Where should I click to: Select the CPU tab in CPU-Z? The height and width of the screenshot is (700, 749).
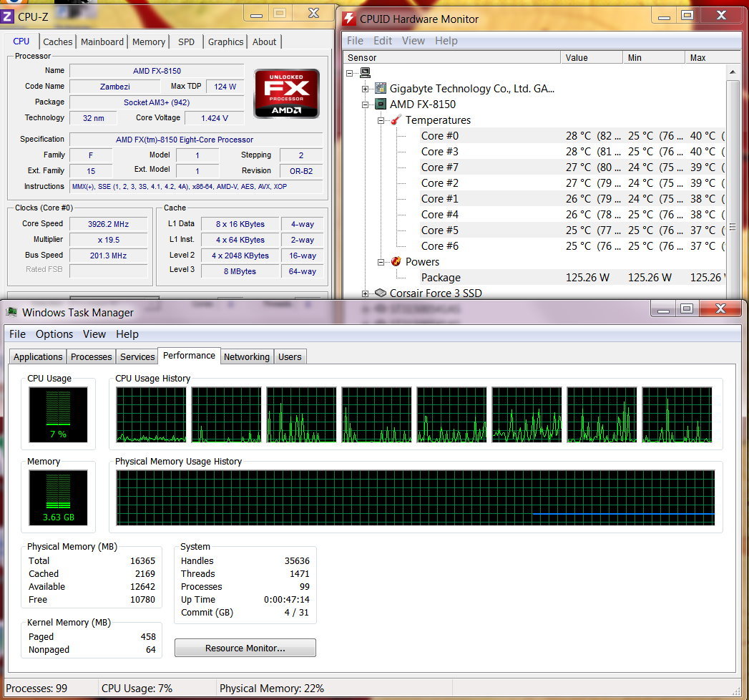tap(21, 41)
